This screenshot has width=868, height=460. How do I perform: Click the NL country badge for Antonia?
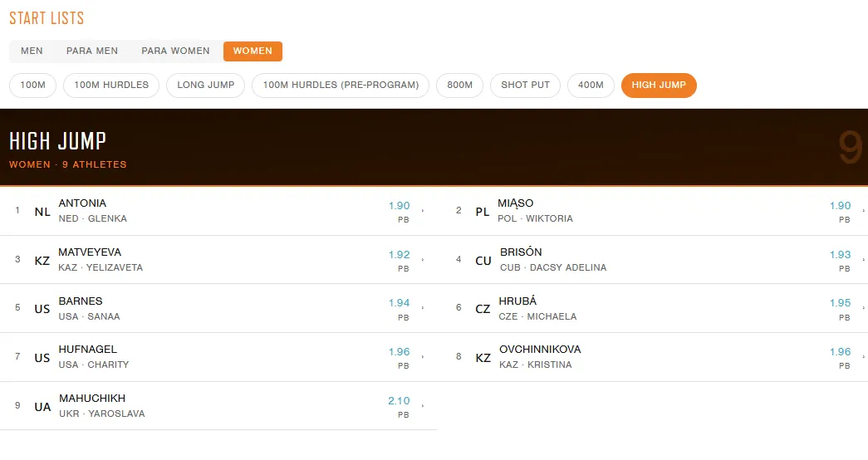[x=42, y=212]
